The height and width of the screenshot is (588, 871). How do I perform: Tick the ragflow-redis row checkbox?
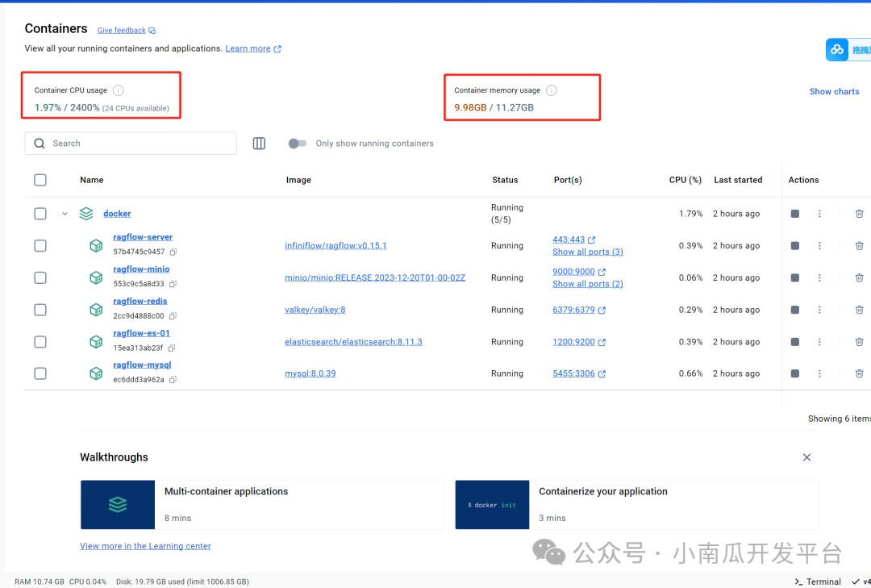(x=40, y=310)
